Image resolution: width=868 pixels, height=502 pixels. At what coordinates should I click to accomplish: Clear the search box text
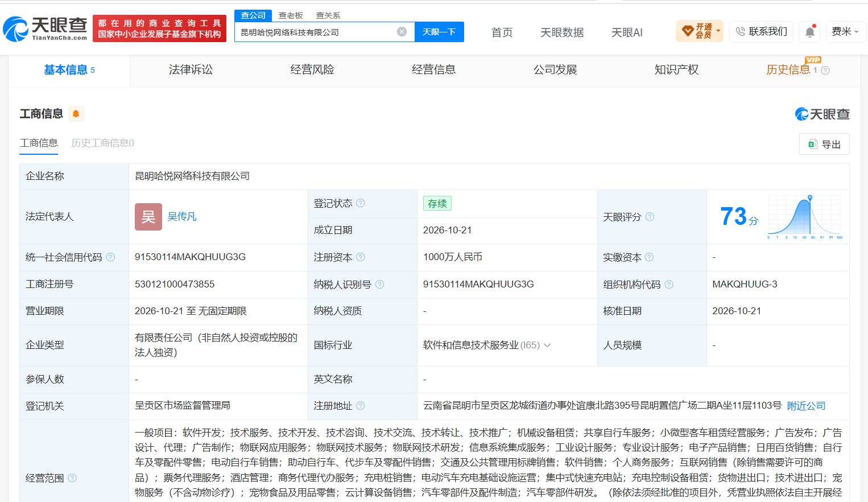click(x=402, y=32)
